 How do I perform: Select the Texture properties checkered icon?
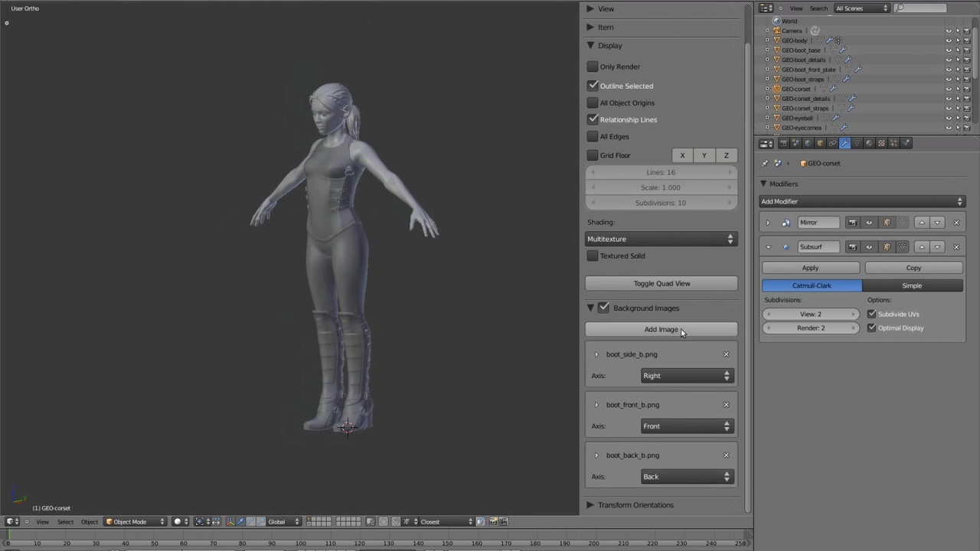(x=880, y=143)
